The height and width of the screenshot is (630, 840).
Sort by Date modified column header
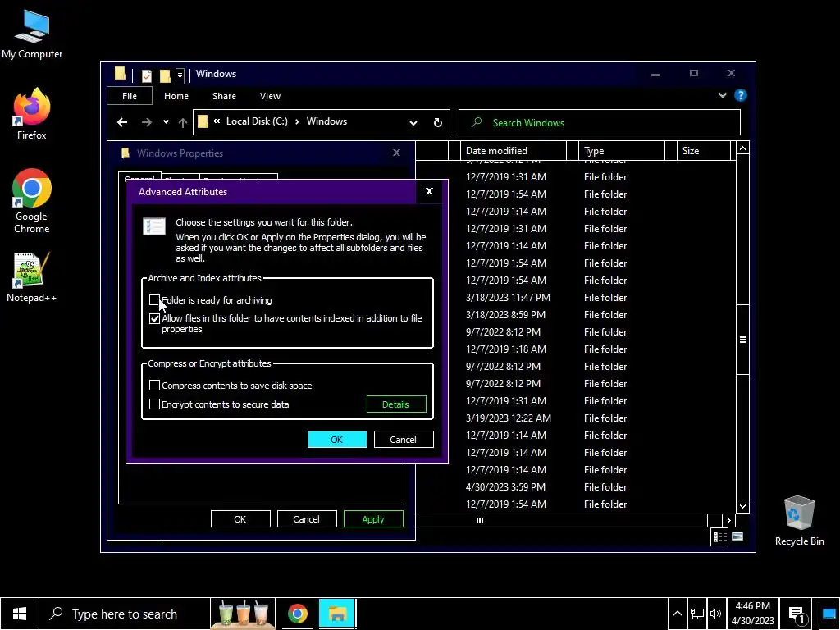514,151
